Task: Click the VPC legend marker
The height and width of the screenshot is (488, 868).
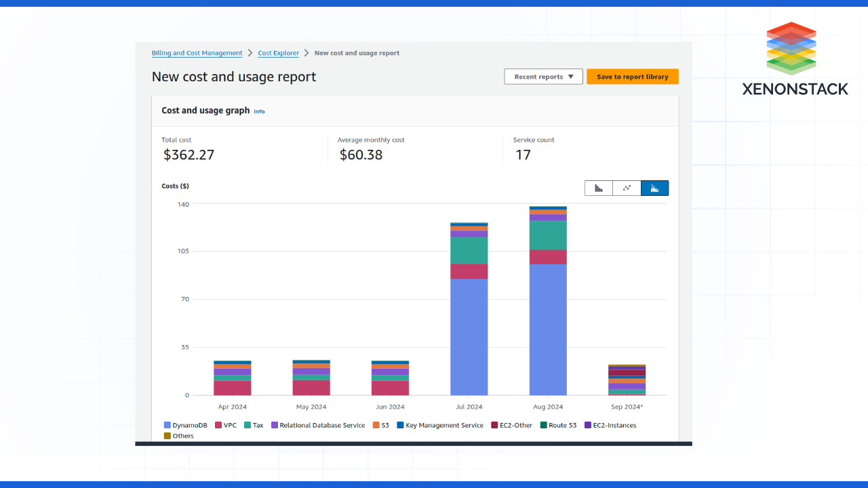Action: (x=218, y=425)
